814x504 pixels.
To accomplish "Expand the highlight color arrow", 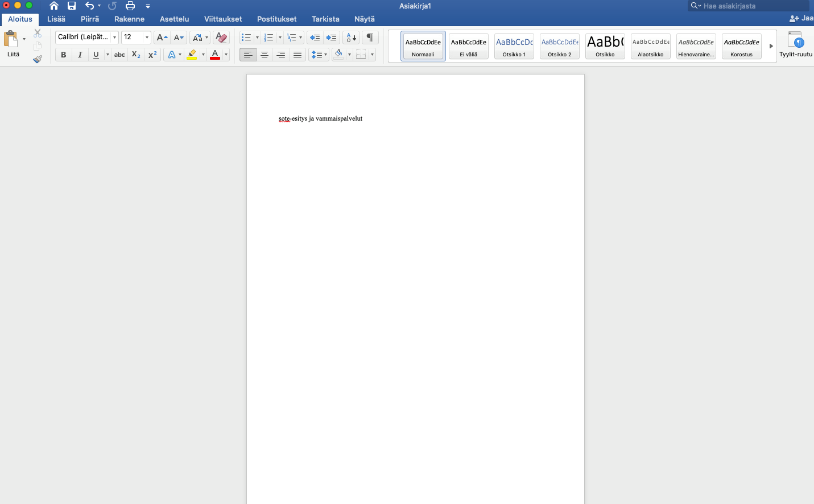I will (x=203, y=55).
